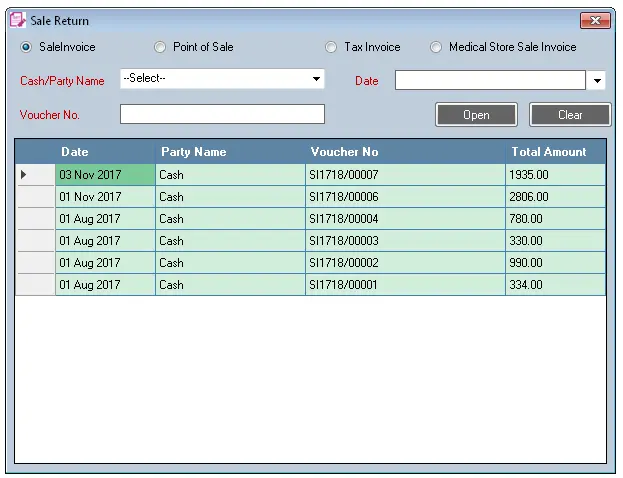Click the row selector arrow for first row
Screen dimensions: 623x478
[x=25, y=175]
